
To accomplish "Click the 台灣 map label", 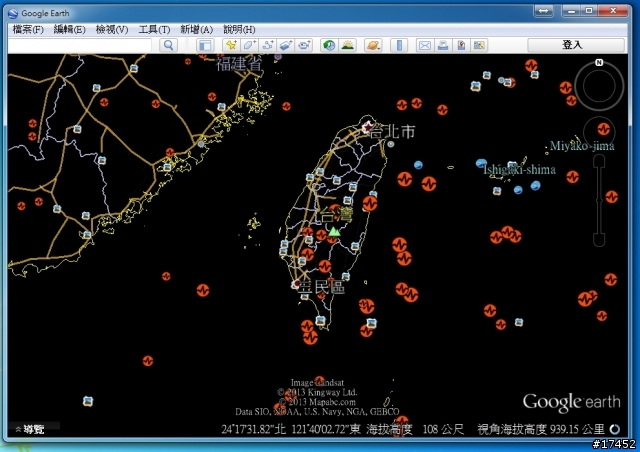I will coord(336,214).
